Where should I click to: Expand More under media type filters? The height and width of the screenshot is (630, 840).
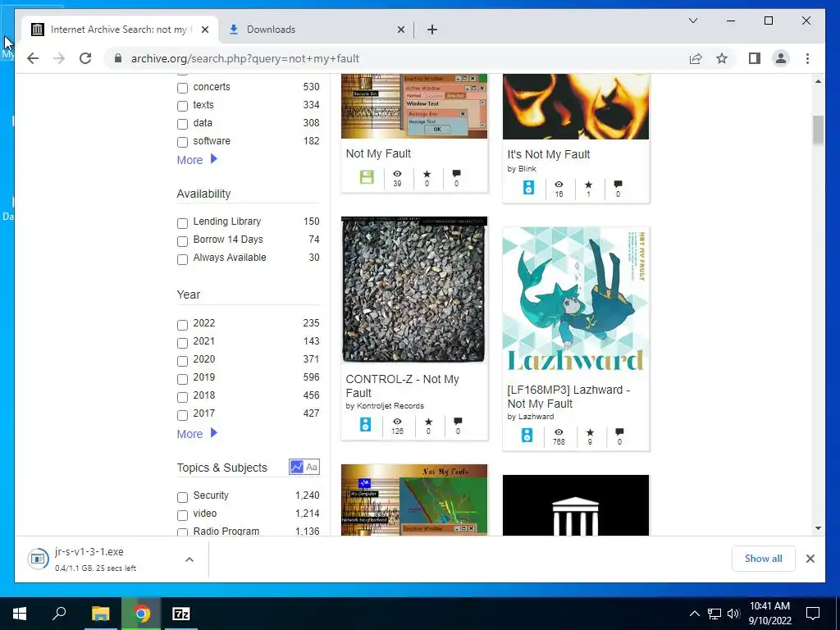click(x=197, y=160)
